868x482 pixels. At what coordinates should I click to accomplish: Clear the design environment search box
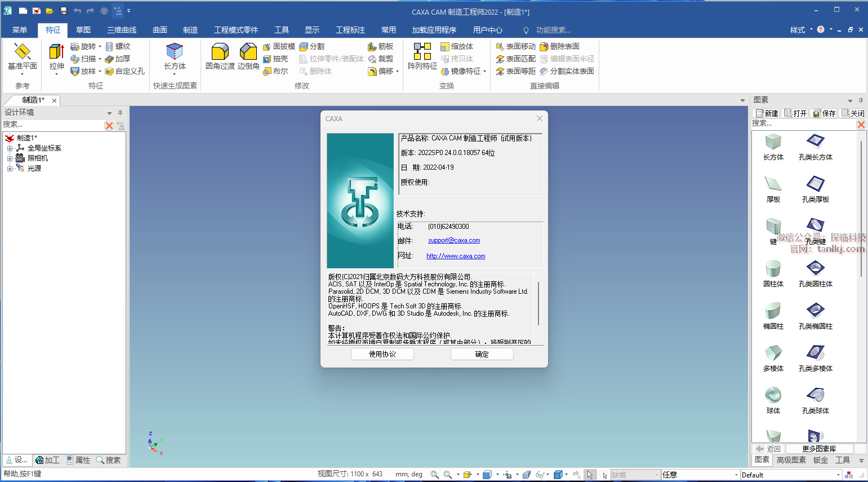click(x=109, y=125)
